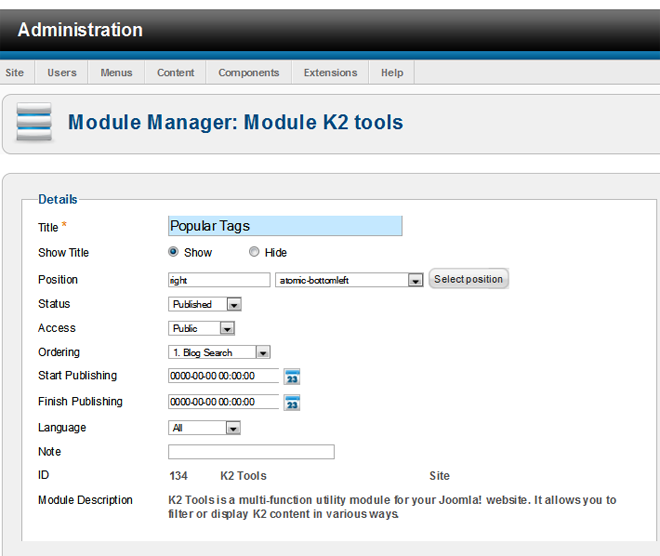The height and width of the screenshot is (556, 660).
Task: Select the Hide radio button
Action: point(254,253)
